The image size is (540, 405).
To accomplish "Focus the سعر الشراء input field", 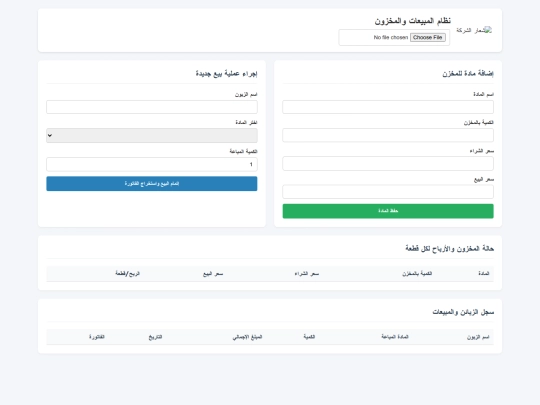I will [388, 164].
